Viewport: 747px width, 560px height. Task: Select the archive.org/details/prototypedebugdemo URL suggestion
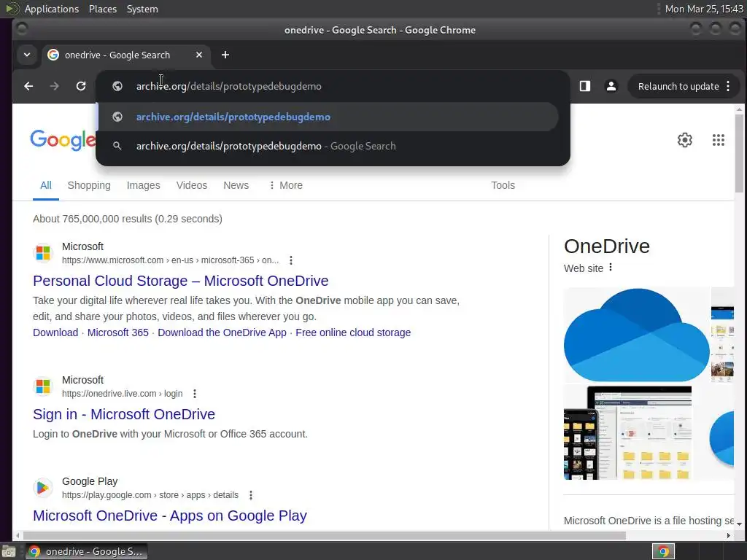(328, 117)
